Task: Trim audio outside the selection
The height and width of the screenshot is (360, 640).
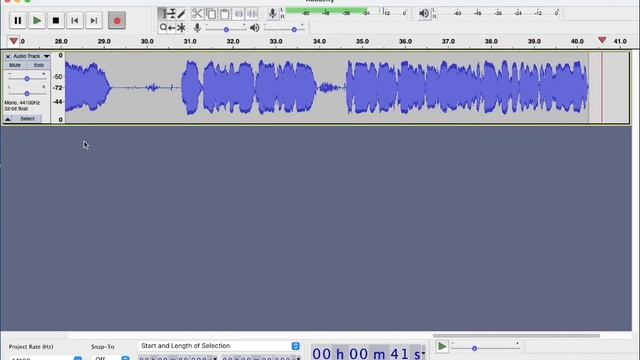Action: (x=238, y=14)
